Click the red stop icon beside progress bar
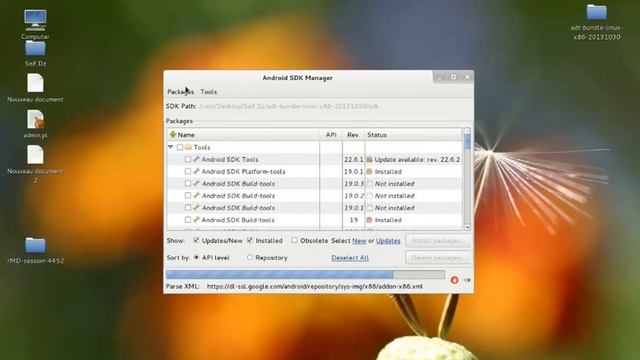 click(454, 280)
